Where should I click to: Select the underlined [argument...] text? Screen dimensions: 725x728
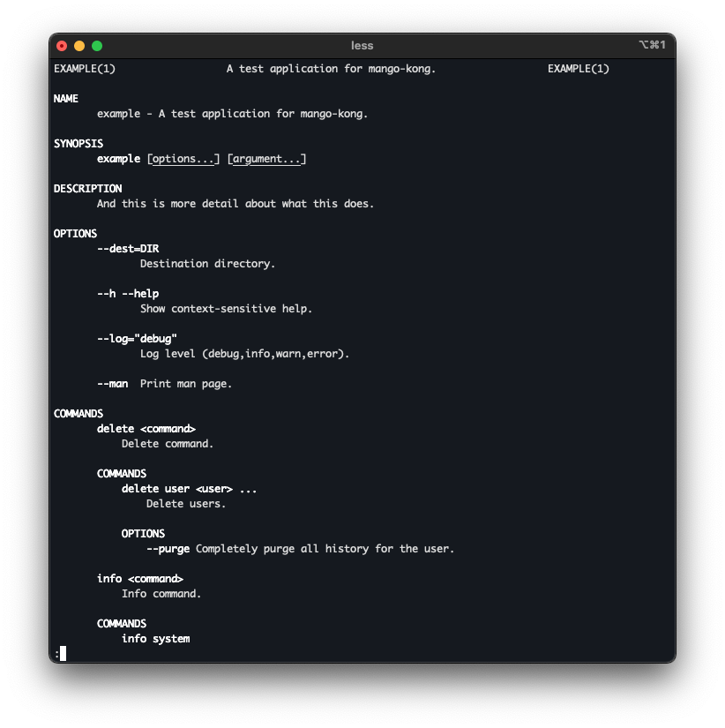(x=266, y=159)
